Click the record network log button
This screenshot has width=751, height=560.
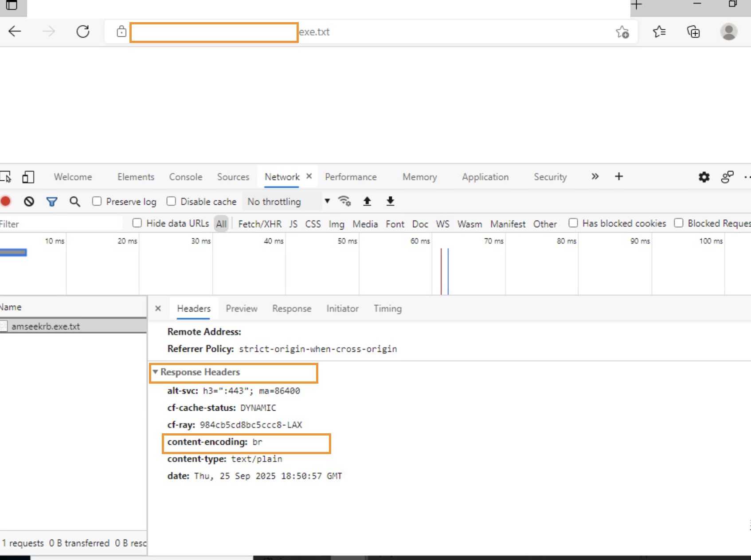(6, 201)
